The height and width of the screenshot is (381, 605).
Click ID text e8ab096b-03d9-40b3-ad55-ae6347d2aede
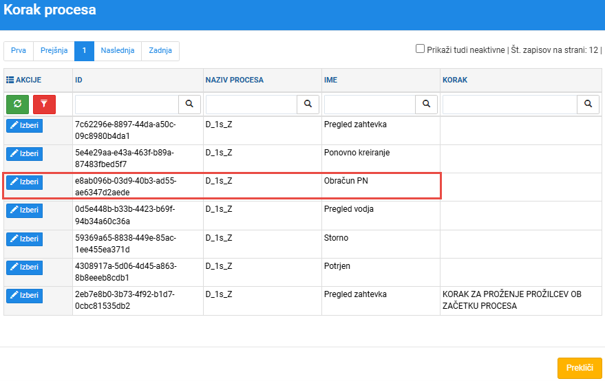(x=126, y=186)
